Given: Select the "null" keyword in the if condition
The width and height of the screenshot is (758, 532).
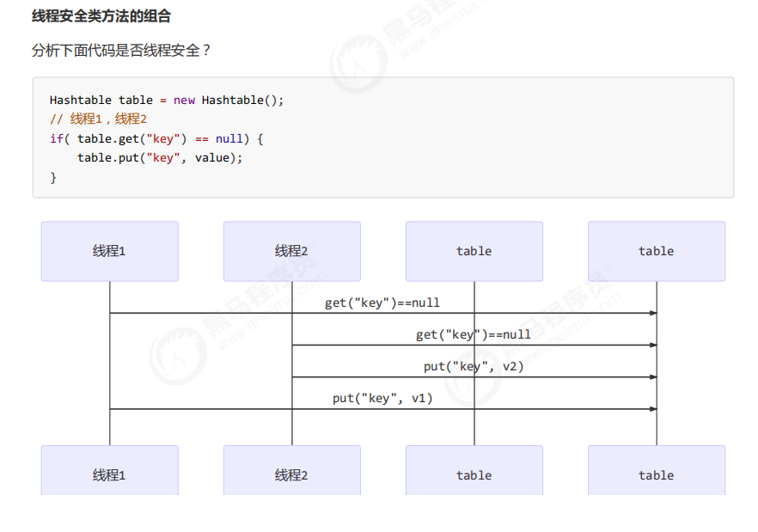Looking at the screenshot, I should tap(229, 138).
